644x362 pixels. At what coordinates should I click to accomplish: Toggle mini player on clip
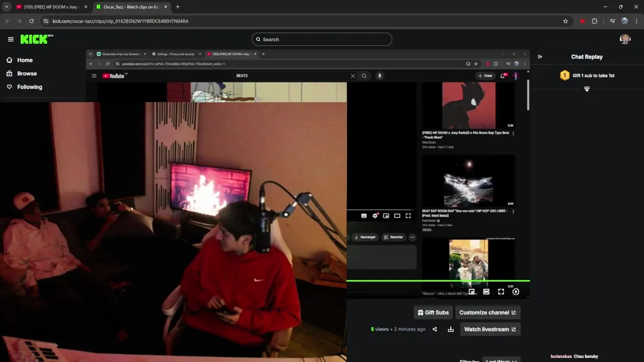(471, 292)
